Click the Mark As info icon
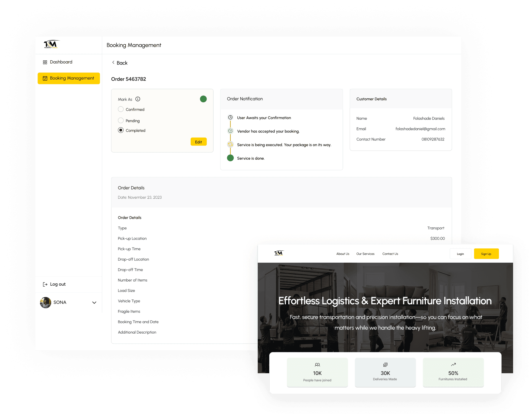The width and height of the screenshot is (532, 417). pyautogui.click(x=138, y=99)
